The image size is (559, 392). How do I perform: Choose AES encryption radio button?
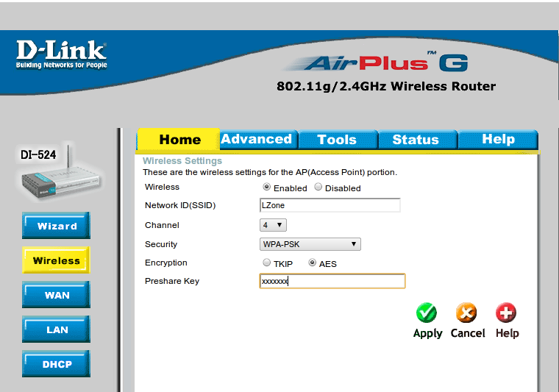(x=312, y=263)
